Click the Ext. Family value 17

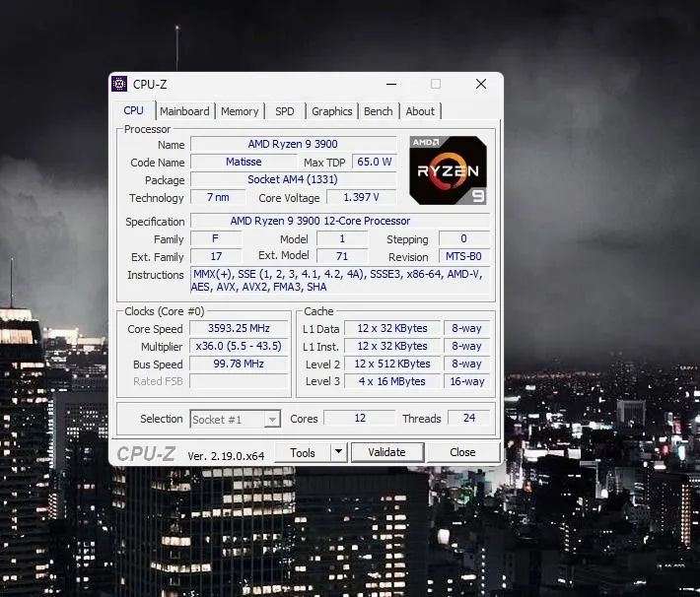click(x=216, y=256)
